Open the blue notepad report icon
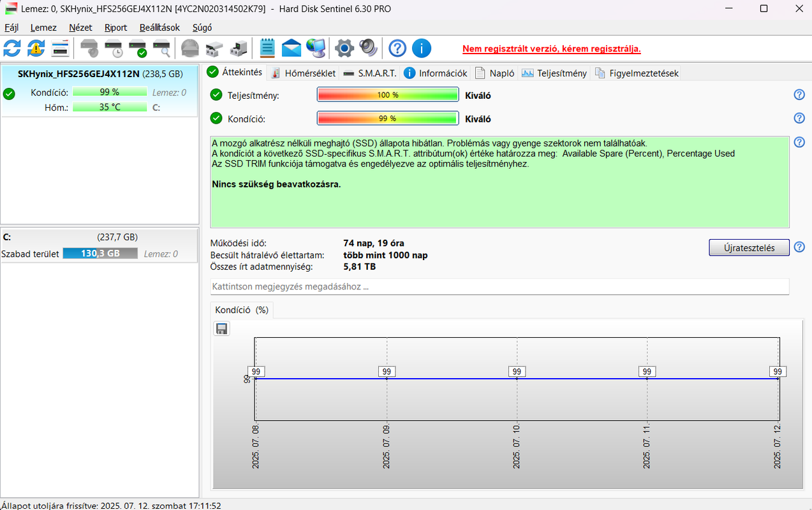 pyautogui.click(x=267, y=48)
